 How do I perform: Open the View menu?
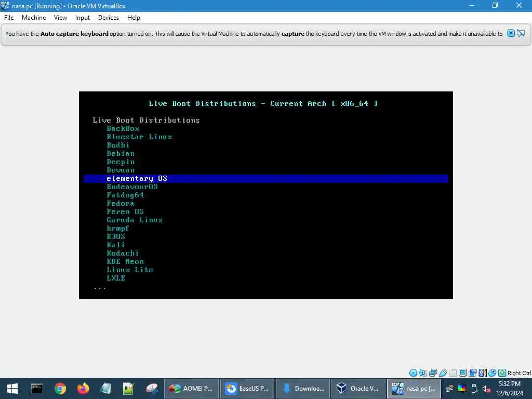[x=60, y=18]
